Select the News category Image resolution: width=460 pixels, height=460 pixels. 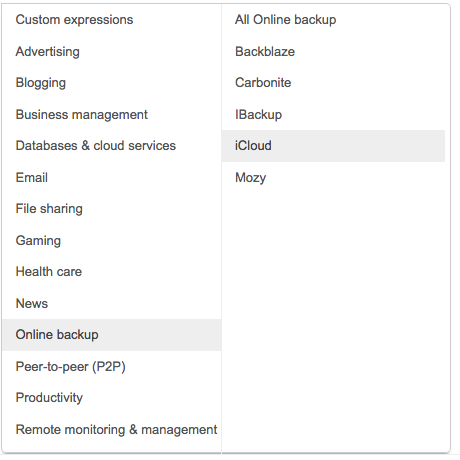coord(111,303)
